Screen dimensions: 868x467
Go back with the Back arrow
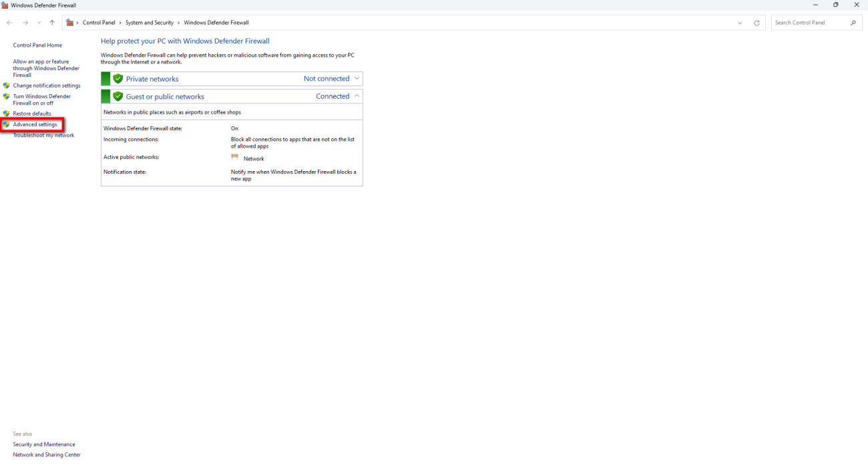coord(9,23)
